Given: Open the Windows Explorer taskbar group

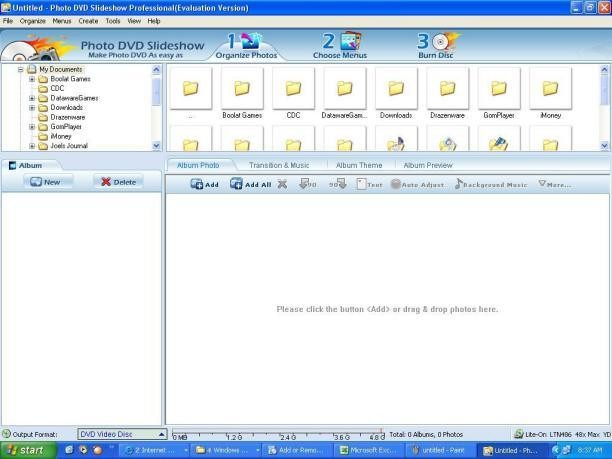Looking at the screenshot, I should click(x=226, y=450).
